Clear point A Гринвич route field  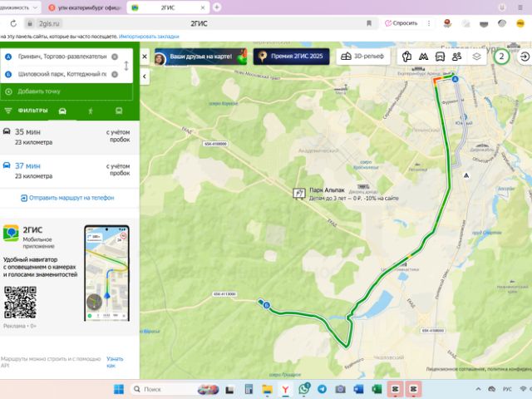pyautogui.click(x=115, y=57)
